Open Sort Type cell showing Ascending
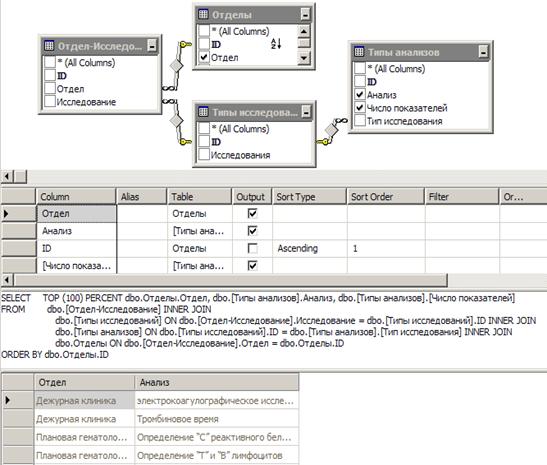Viewport: 547px width, 465px height. click(x=310, y=248)
